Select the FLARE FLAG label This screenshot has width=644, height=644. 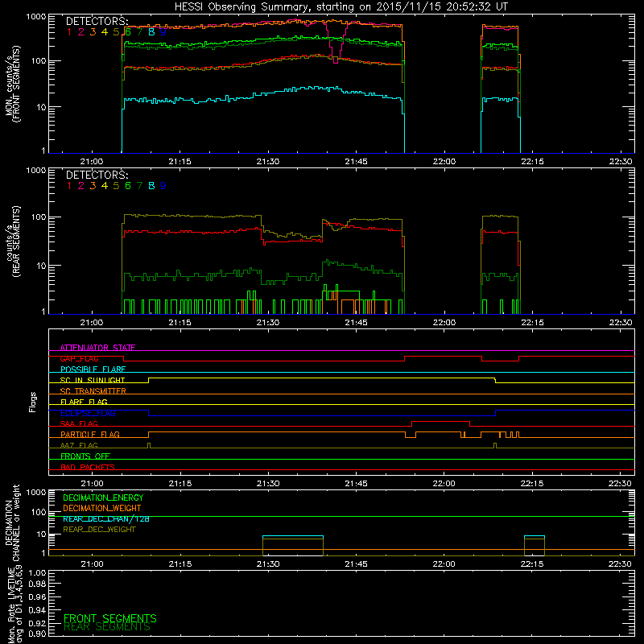(x=84, y=402)
